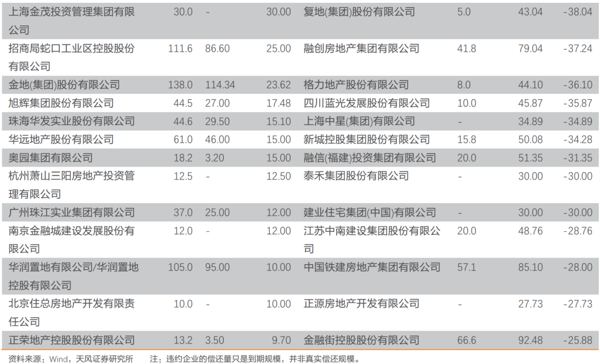Screen dimensions: 600x364
Task: Click value 43.04
Action: click(531, 12)
